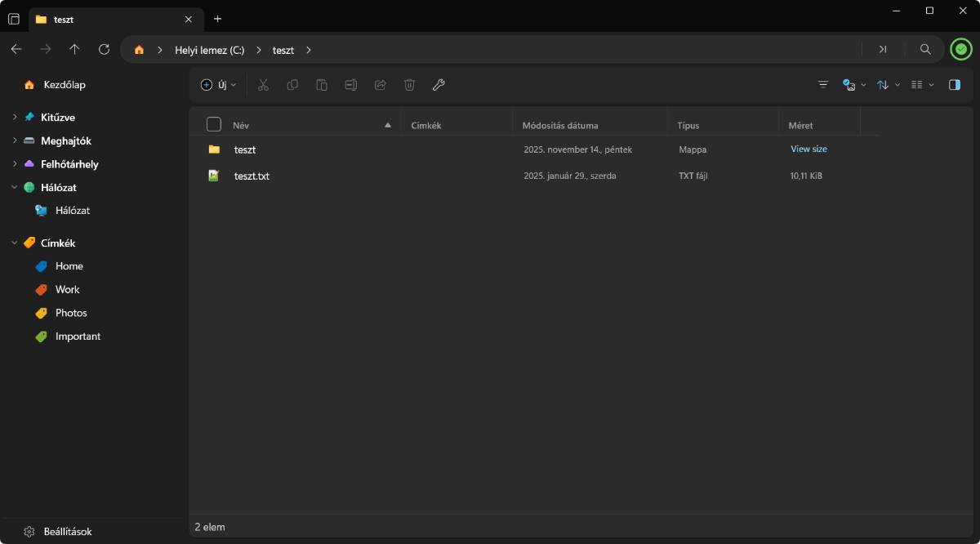Image resolution: width=980 pixels, height=544 pixels.
Task: Click the Rename icon in toolbar
Action: (351, 85)
